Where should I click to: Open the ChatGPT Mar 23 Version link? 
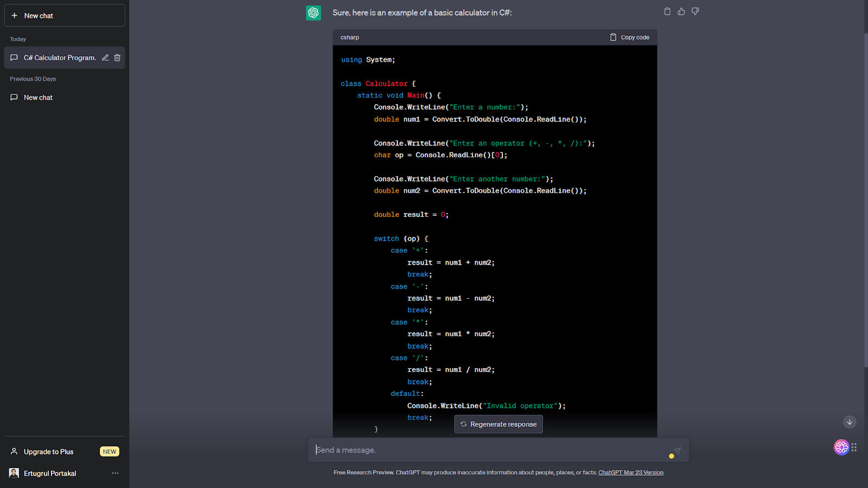[631, 473]
